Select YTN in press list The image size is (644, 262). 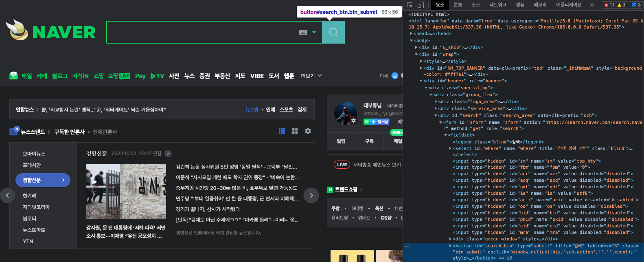(x=28, y=241)
